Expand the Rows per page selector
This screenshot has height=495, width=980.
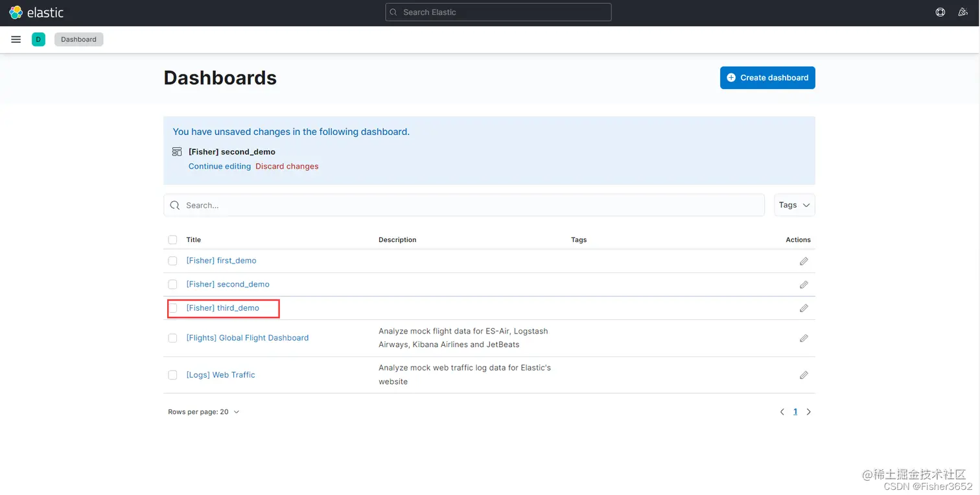[x=204, y=412]
